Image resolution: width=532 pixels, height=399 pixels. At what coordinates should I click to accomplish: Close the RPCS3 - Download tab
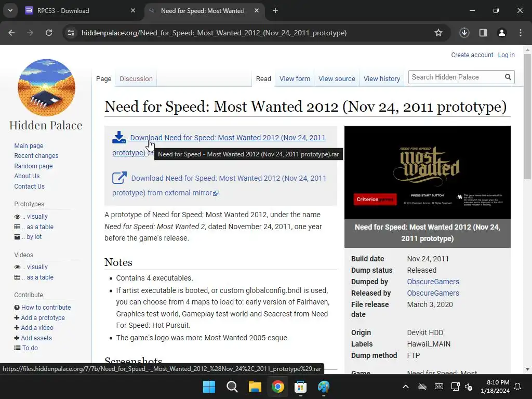point(133,10)
